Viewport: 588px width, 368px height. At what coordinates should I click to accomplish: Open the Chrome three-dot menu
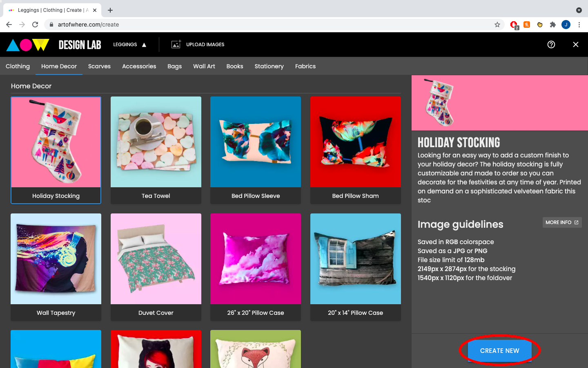click(579, 25)
